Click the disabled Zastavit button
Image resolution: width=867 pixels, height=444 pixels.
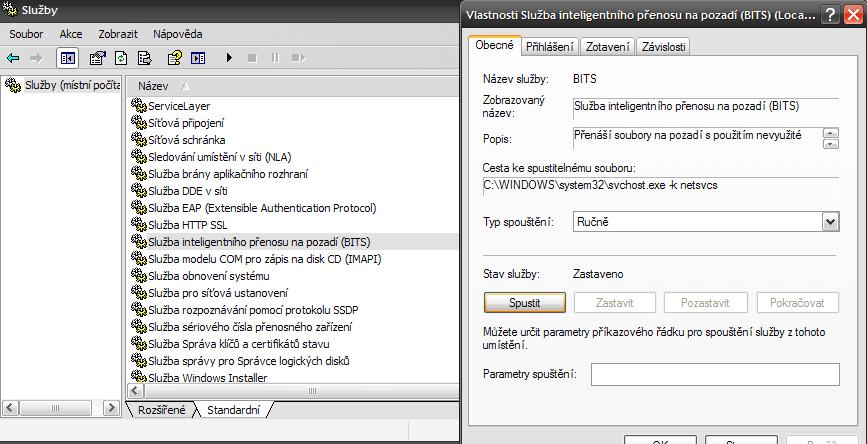(615, 303)
